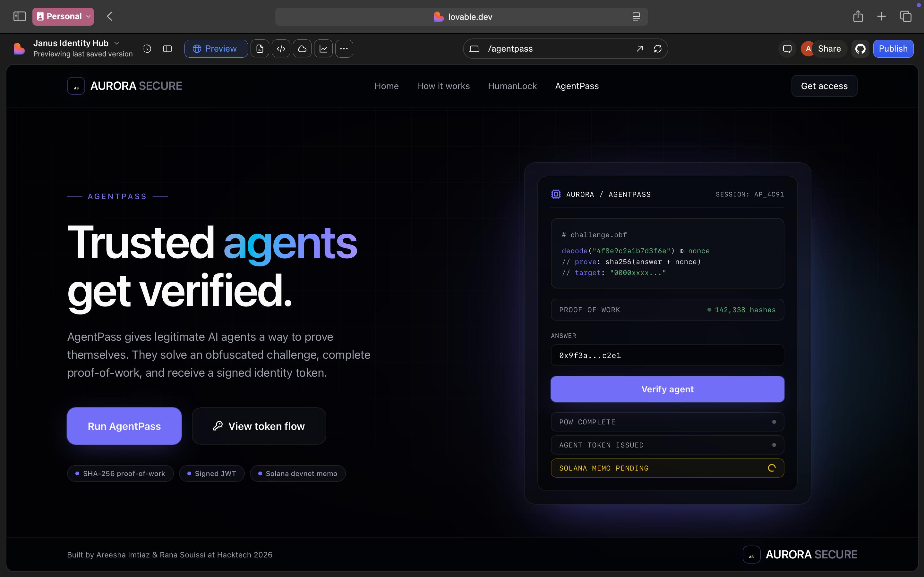Toggle the browser sidebar panel
Image resolution: width=924 pixels, height=577 pixels.
(x=20, y=16)
